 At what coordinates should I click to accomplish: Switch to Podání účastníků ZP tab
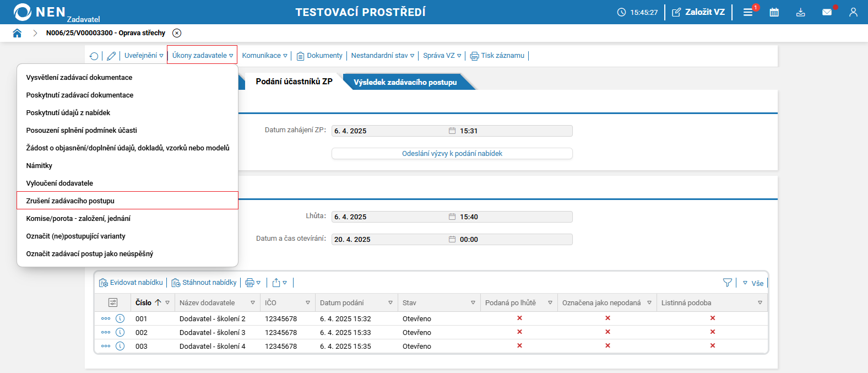294,82
